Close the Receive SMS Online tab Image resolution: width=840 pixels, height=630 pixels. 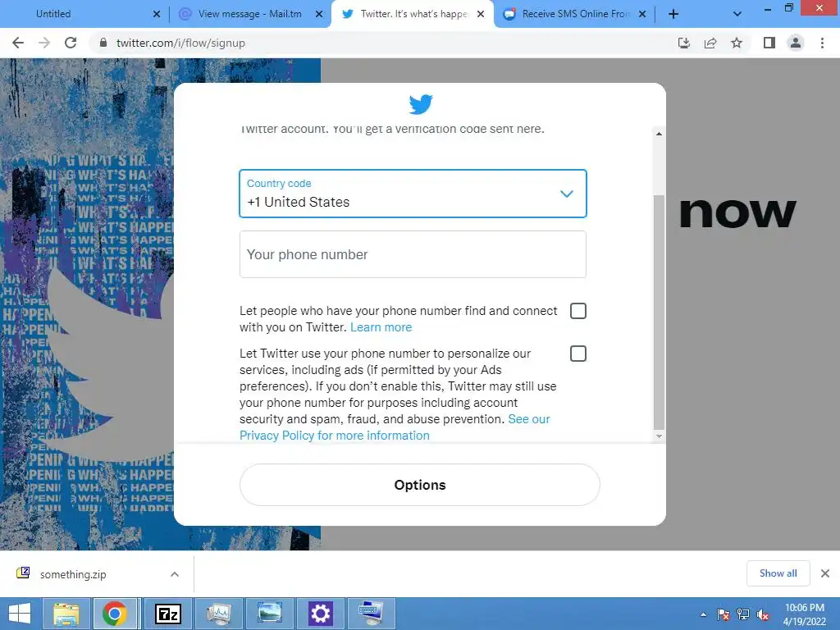642,14
